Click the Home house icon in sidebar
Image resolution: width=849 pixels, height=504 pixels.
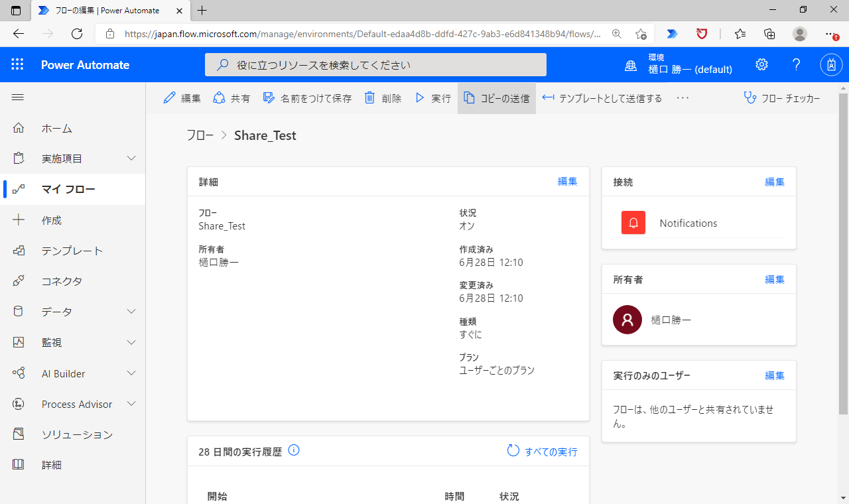[x=19, y=128]
